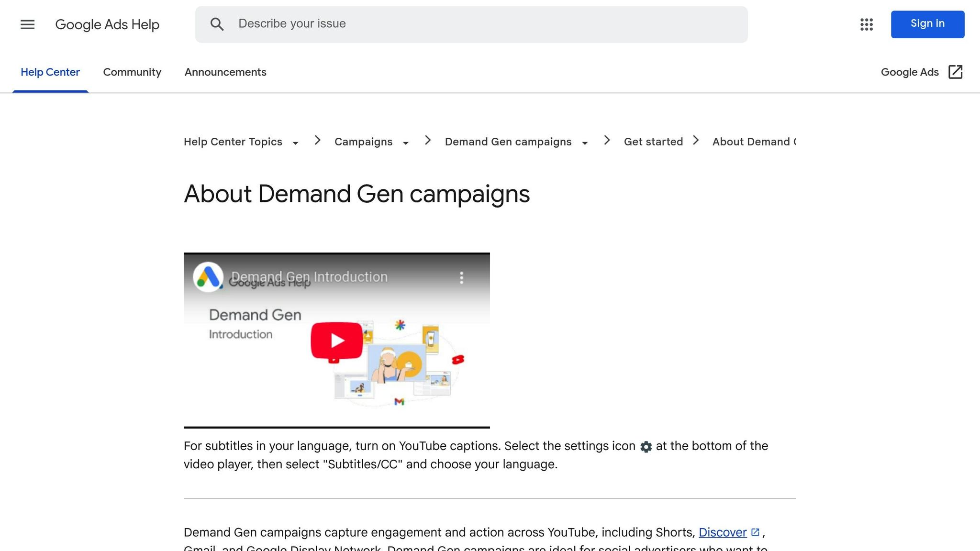Image resolution: width=980 pixels, height=551 pixels.
Task: Play the Demand Gen Introduction video
Action: 337,340
